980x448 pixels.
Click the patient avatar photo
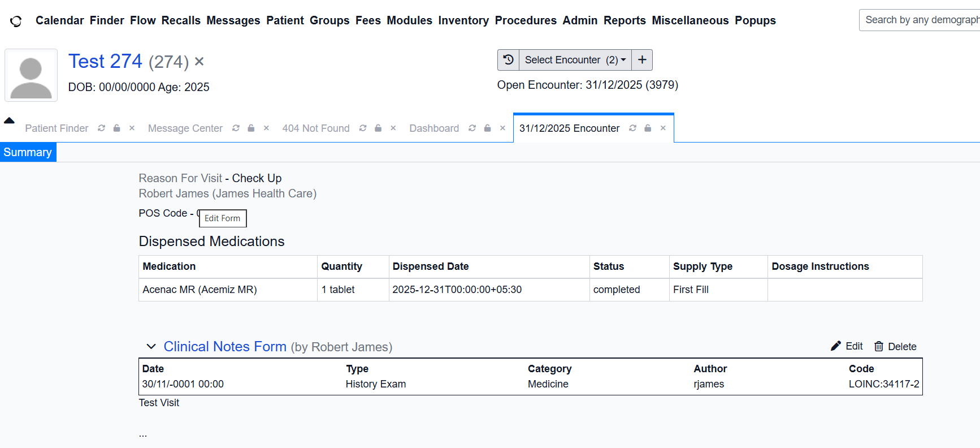pos(31,76)
